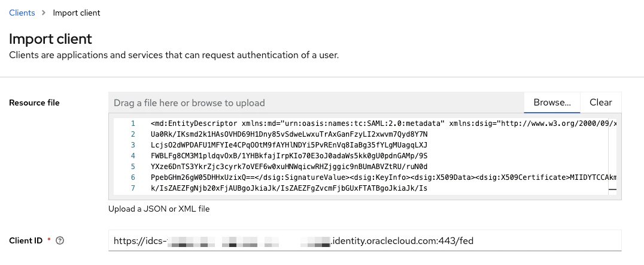
Task: Select line number 2 in editor gutter
Action: click(x=133, y=134)
